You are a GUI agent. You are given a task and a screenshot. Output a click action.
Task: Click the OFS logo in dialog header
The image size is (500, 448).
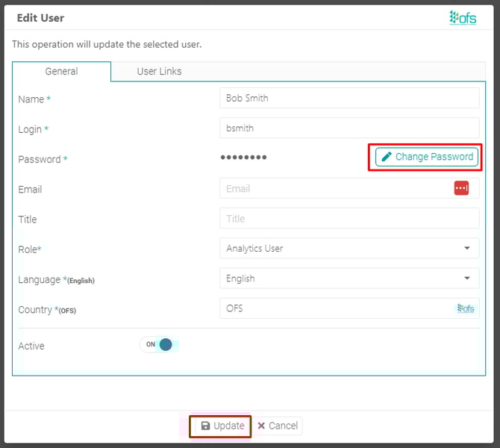tap(463, 17)
